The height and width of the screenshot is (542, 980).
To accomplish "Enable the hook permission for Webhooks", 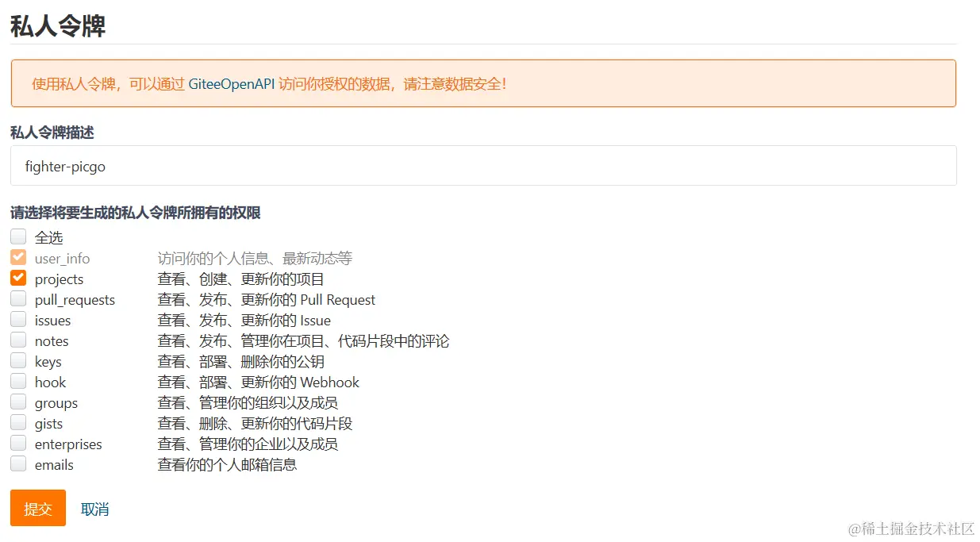I will [x=18, y=381].
